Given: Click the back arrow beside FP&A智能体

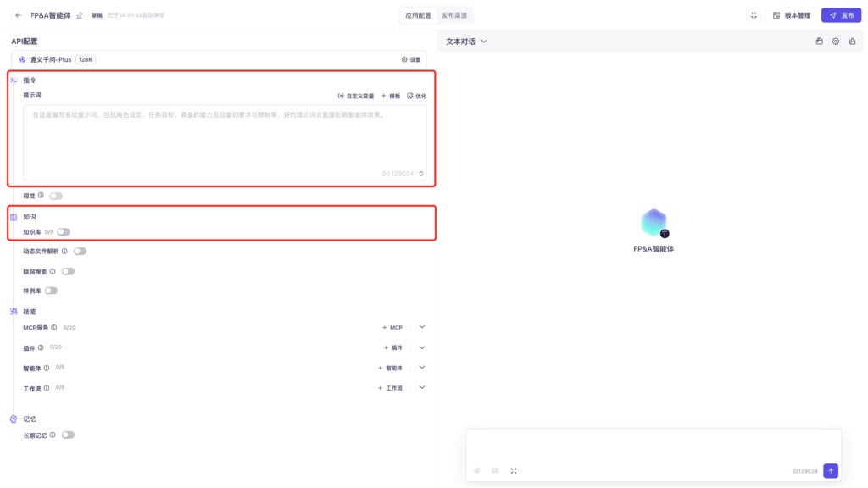Looking at the screenshot, I should click(19, 15).
